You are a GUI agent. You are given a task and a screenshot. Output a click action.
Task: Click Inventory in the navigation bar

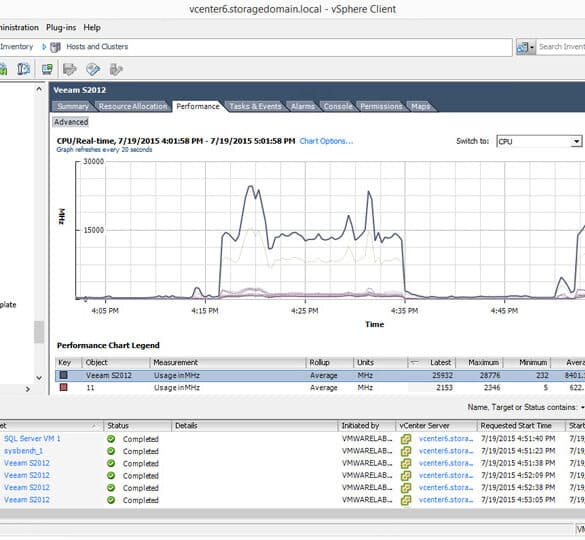[16, 47]
